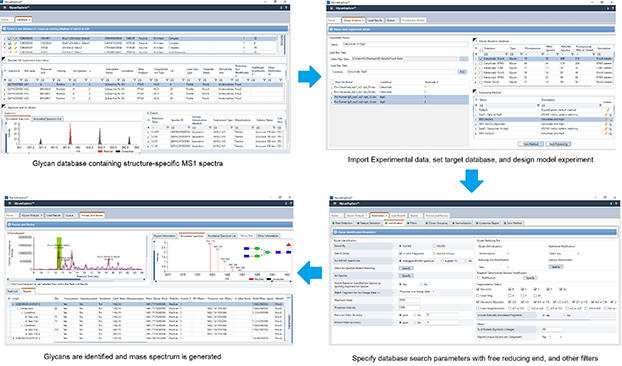This screenshot has height=366, width=622.
Task: Enable Plot Chromatogram per selected row checkbox
Action: coord(9,284)
